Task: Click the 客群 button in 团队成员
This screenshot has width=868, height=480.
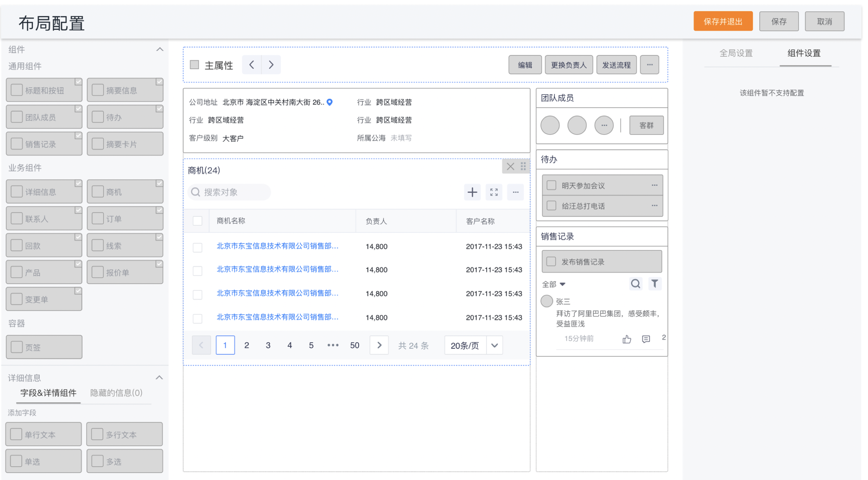Action: (646, 125)
